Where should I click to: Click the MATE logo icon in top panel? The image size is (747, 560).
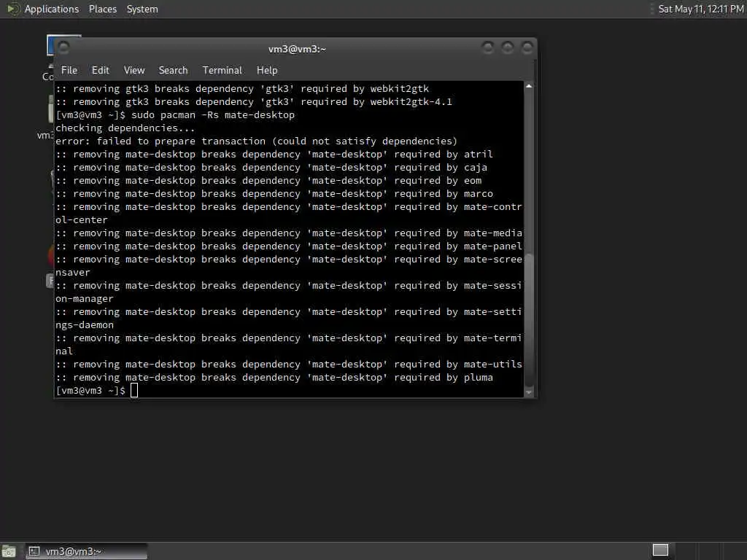[x=12, y=9]
